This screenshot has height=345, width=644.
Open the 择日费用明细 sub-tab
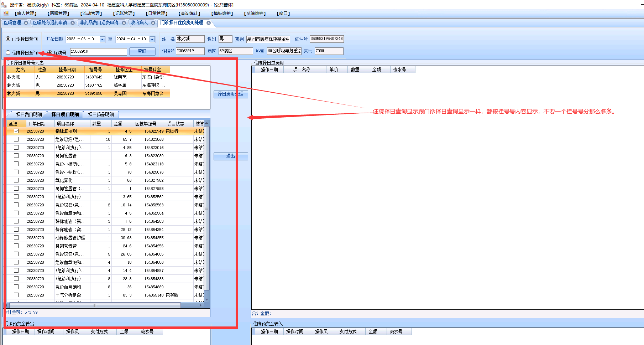[29, 114]
